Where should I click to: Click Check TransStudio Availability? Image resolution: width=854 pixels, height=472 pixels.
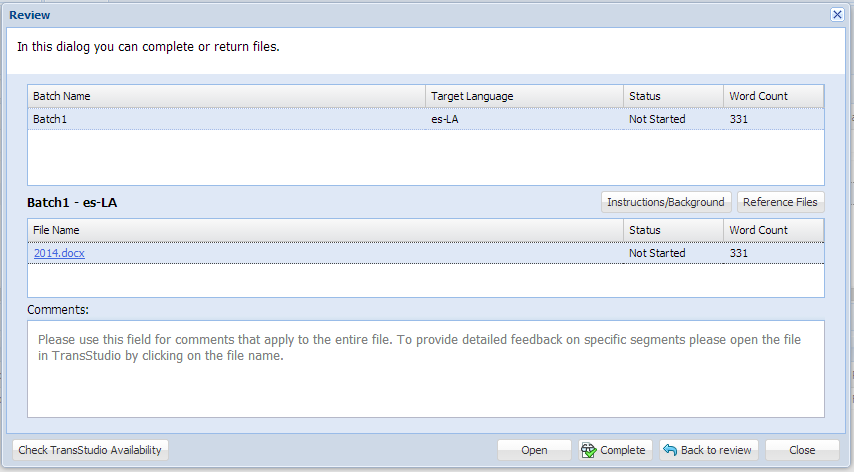coord(90,450)
